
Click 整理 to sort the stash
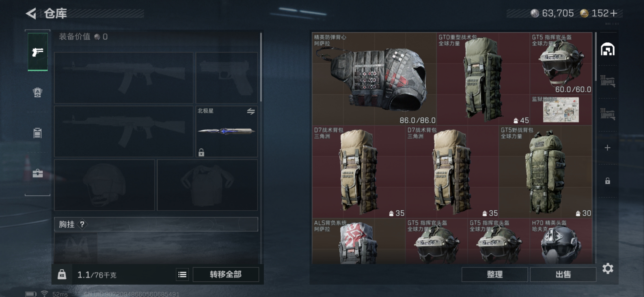(x=495, y=274)
